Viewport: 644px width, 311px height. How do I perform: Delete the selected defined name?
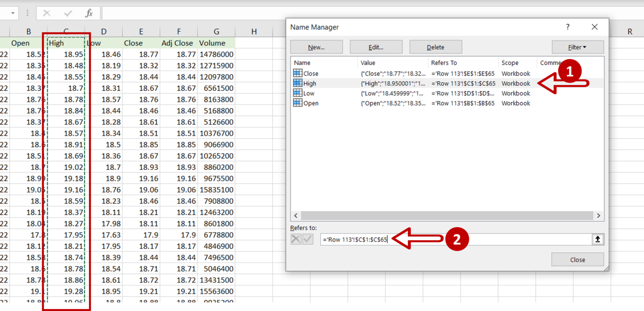click(x=436, y=47)
